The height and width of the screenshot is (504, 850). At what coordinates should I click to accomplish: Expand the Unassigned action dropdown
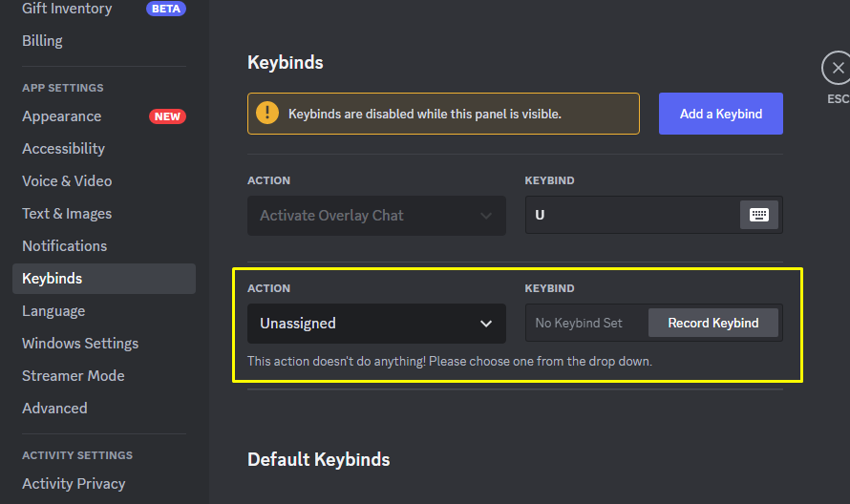tap(376, 324)
